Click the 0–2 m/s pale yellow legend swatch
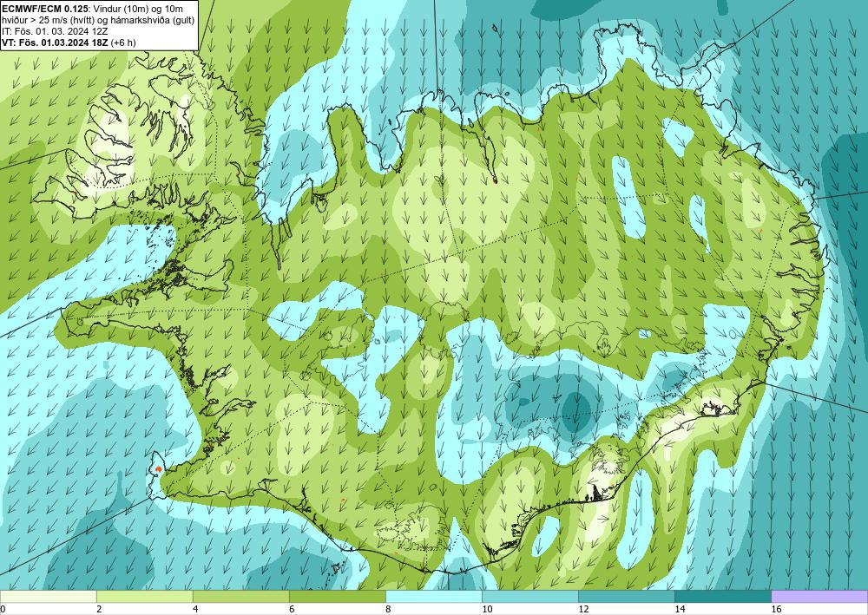868x615 pixels. (x=48, y=596)
